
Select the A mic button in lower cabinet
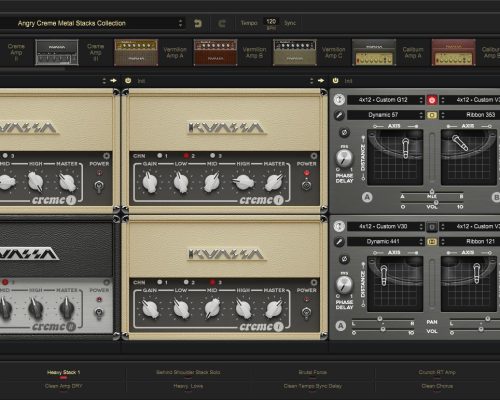(x=340, y=326)
